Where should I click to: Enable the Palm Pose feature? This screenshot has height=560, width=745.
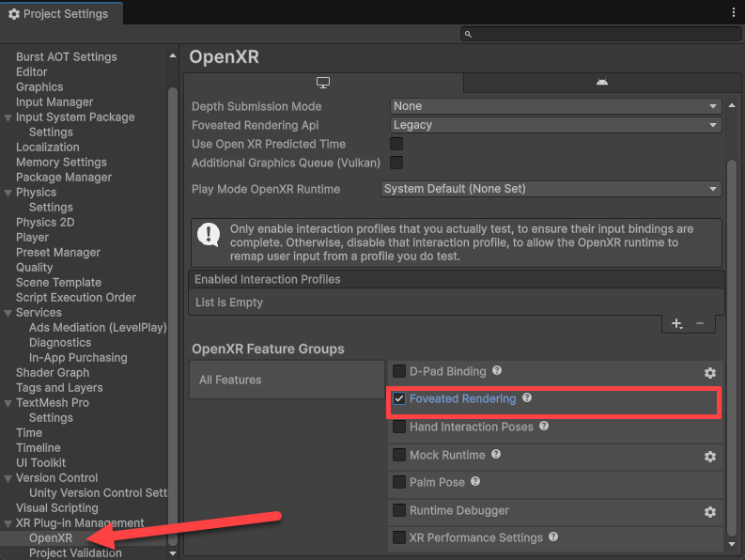tap(399, 482)
